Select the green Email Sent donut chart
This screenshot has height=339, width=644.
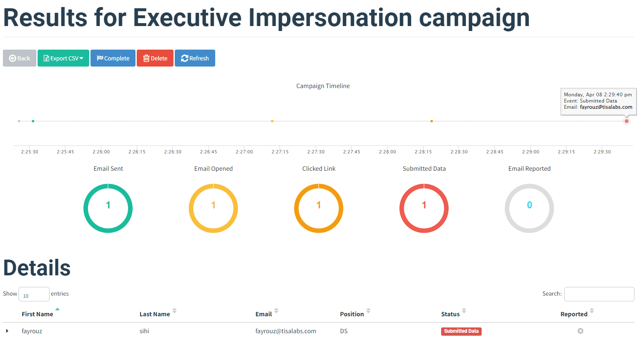108,208
